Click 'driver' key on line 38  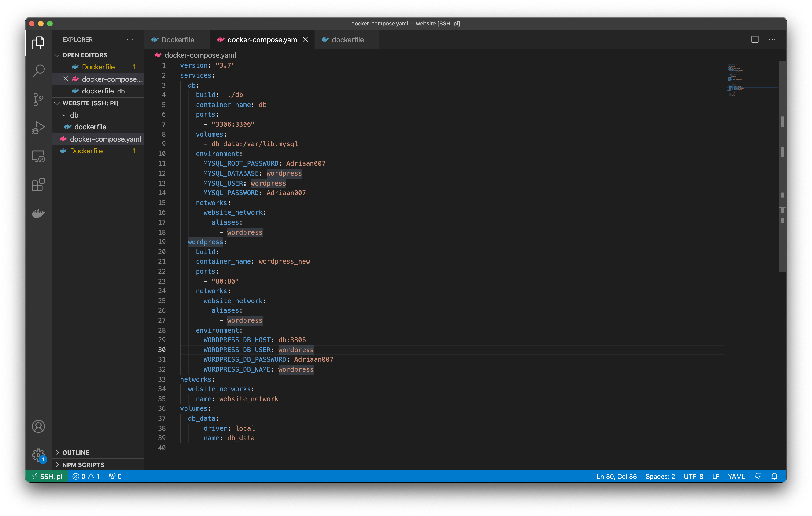[215, 428]
